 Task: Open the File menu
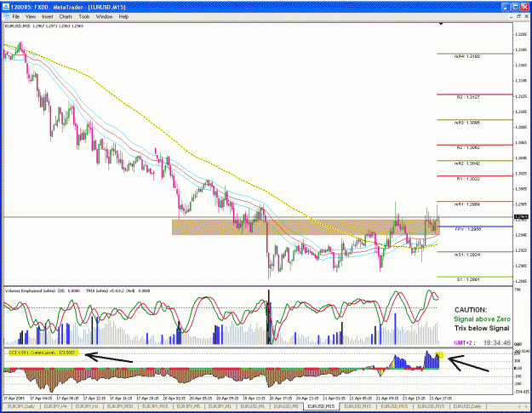click(16, 17)
